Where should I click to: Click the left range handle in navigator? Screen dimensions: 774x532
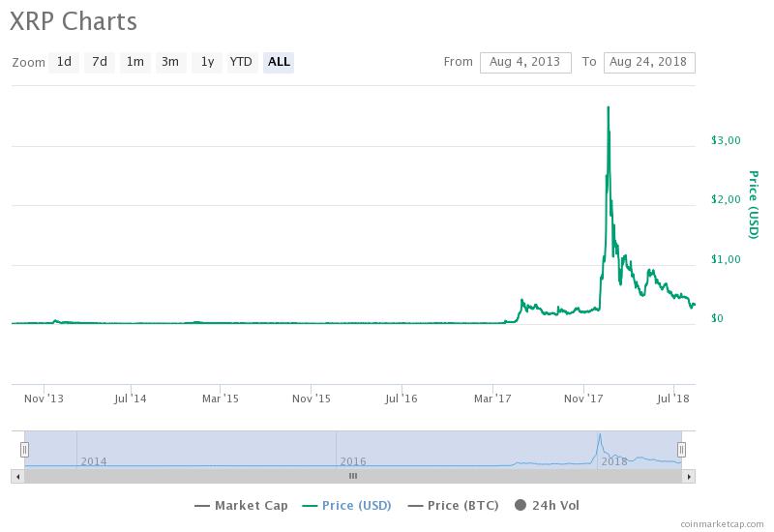(x=24, y=450)
